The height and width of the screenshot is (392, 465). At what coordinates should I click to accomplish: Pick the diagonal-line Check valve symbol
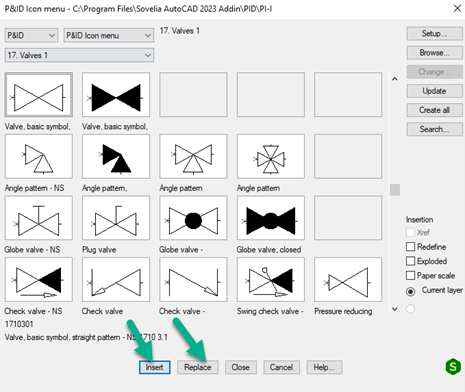click(193, 279)
